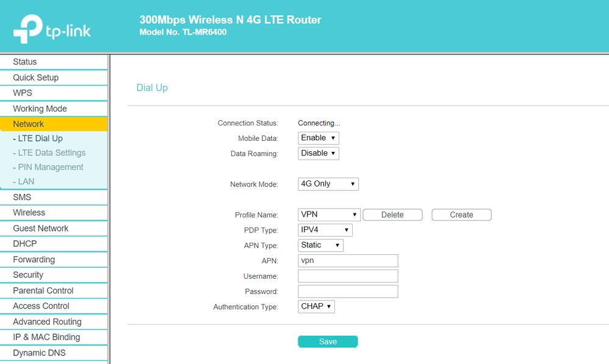This screenshot has width=609, height=364.
Task: Open the Mobile Data dropdown
Action: 318,138
